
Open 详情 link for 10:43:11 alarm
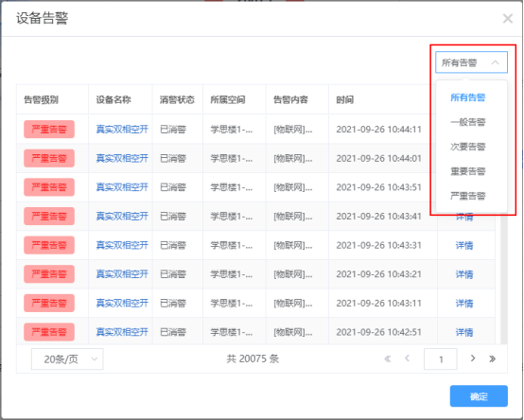[x=464, y=304]
